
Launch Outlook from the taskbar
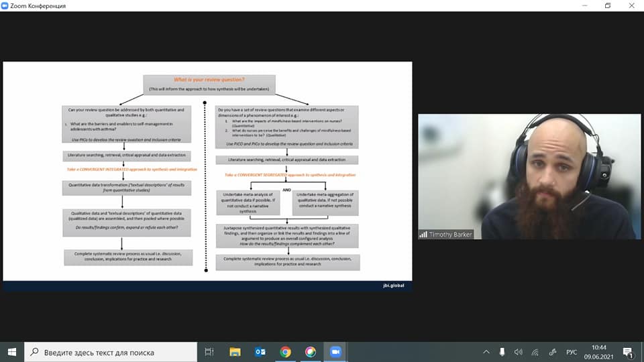260,352
